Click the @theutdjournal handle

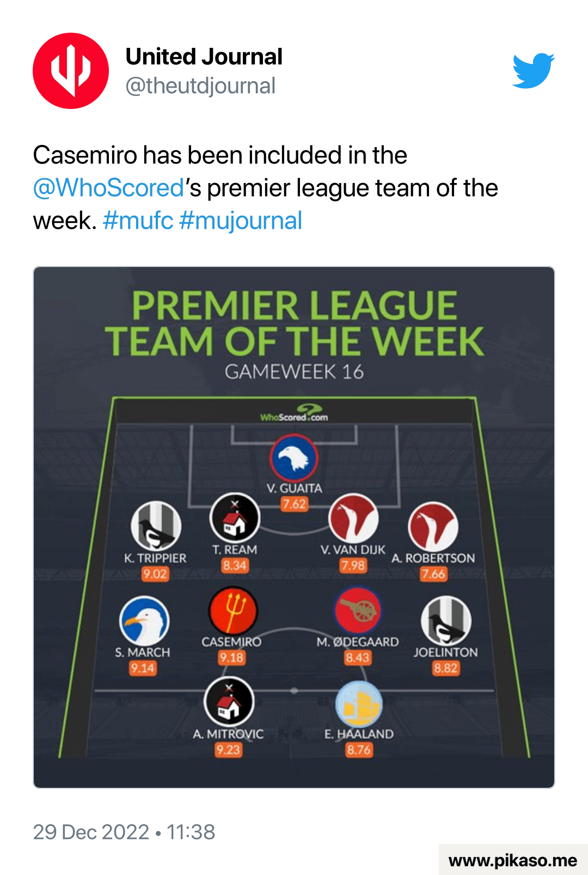click(200, 86)
